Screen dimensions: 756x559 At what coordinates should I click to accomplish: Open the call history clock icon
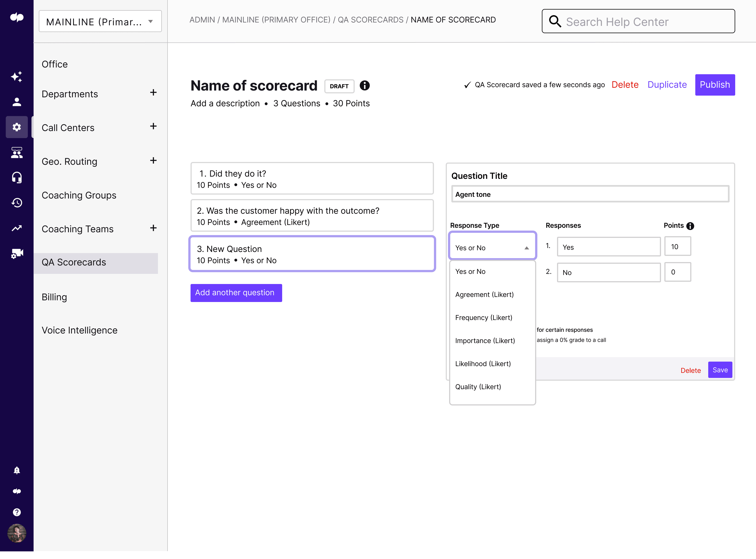[17, 203]
